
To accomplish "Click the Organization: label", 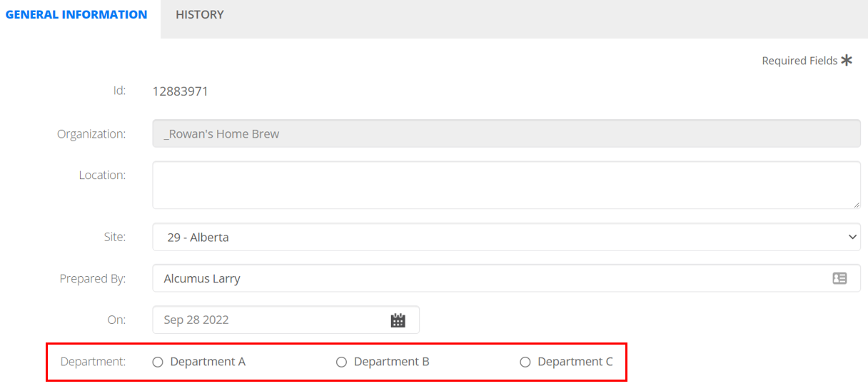I will (91, 133).
